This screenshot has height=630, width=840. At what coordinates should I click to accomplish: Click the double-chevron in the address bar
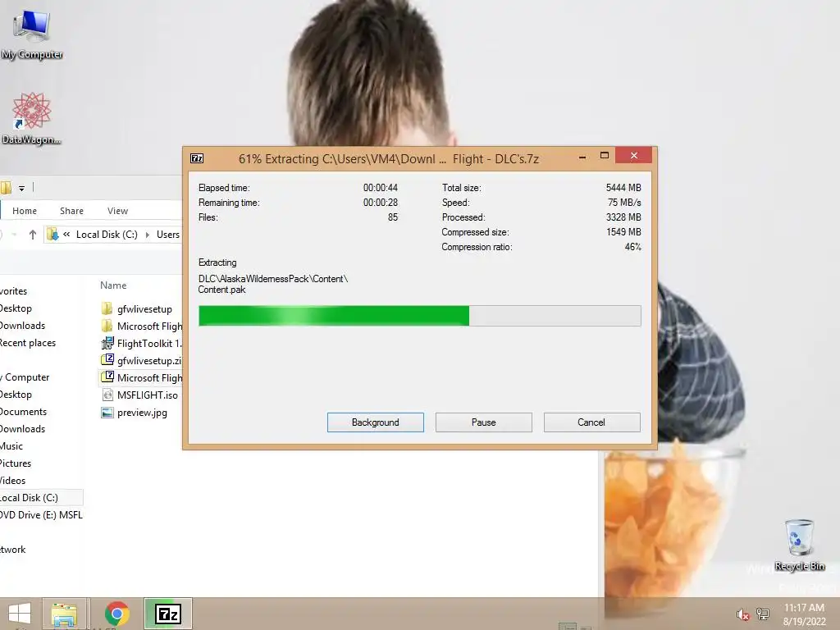point(66,234)
